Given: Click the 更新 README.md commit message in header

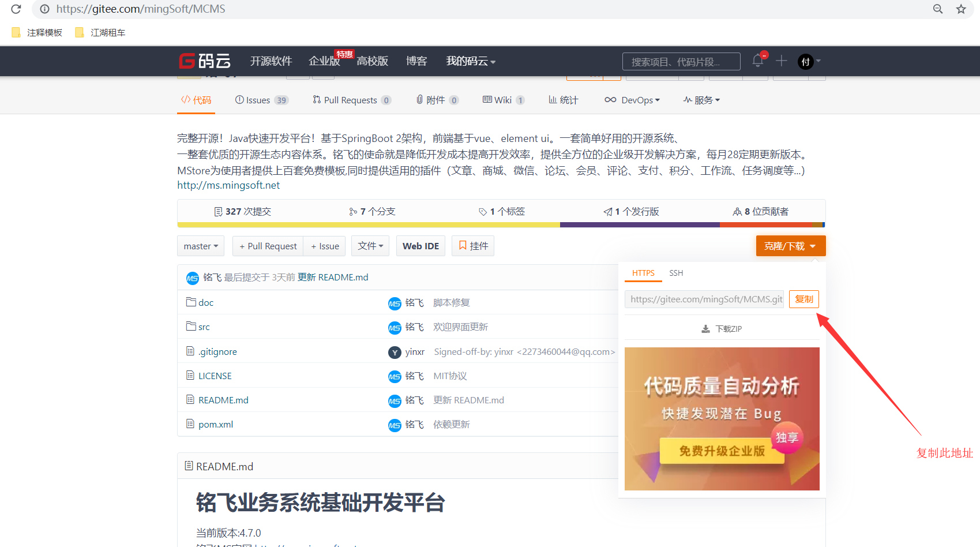Looking at the screenshot, I should click(x=333, y=278).
